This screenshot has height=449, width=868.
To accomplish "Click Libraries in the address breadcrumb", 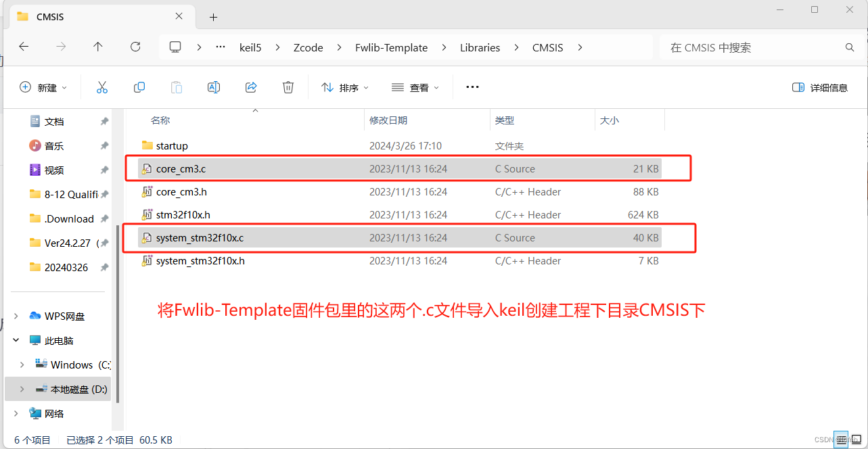I will (480, 47).
